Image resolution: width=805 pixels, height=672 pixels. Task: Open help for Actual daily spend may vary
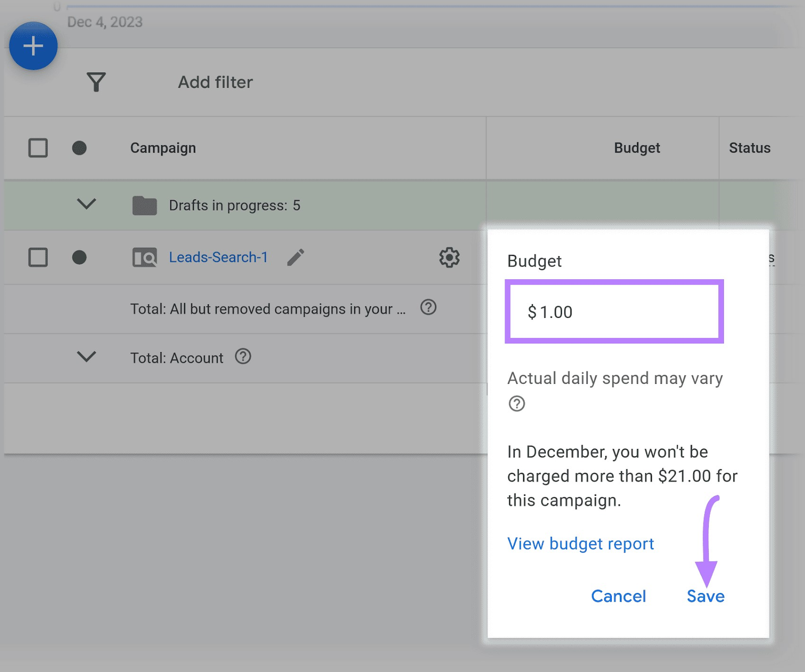pos(516,403)
